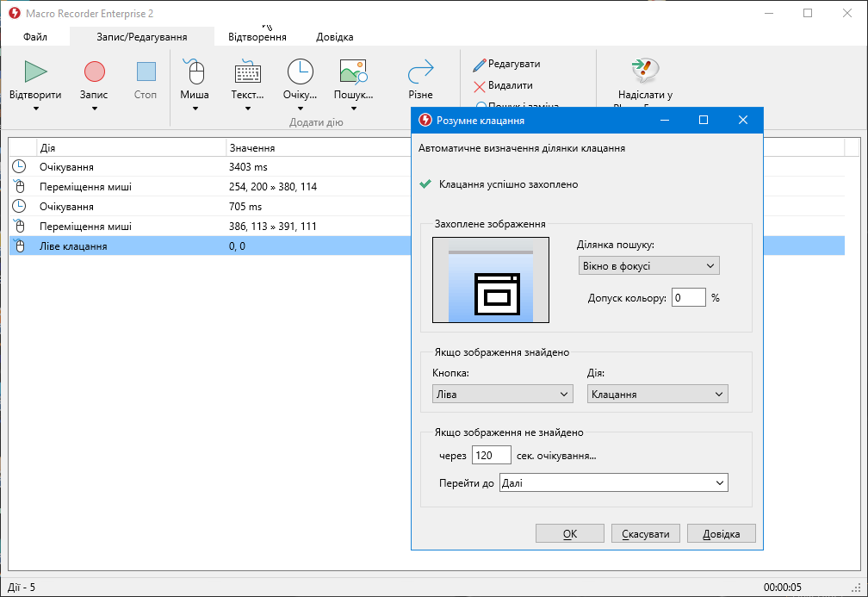Click the Стоп square icon
The width and height of the screenshot is (868, 597).
[146, 72]
